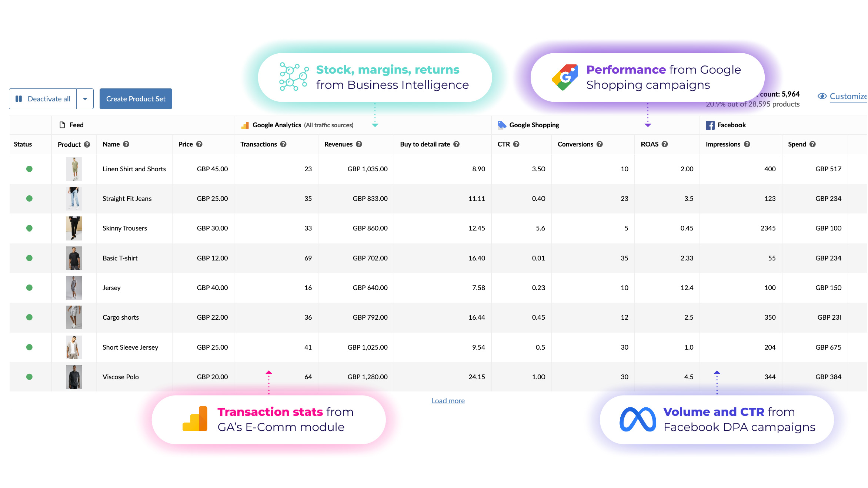Image resolution: width=868 pixels, height=488 pixels.
Task: Open Buy to detail rate help icon
Action: click(457, 144)
